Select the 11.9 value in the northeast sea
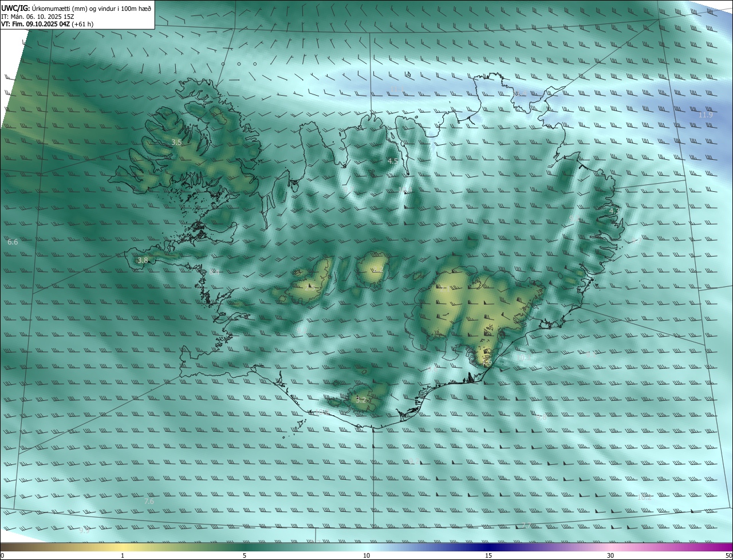The width and height of the screenshot is (733, 560). coord(706,115)
